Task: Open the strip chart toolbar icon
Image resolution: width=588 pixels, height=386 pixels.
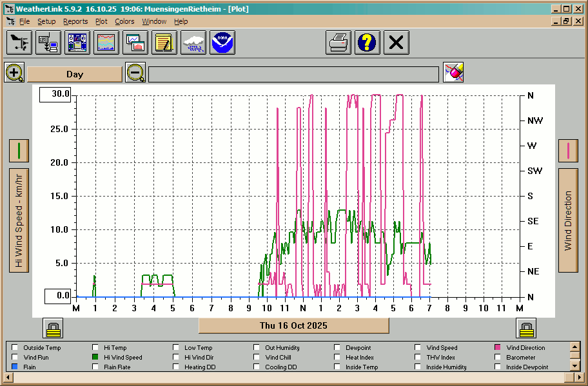Action: (106, 43)
